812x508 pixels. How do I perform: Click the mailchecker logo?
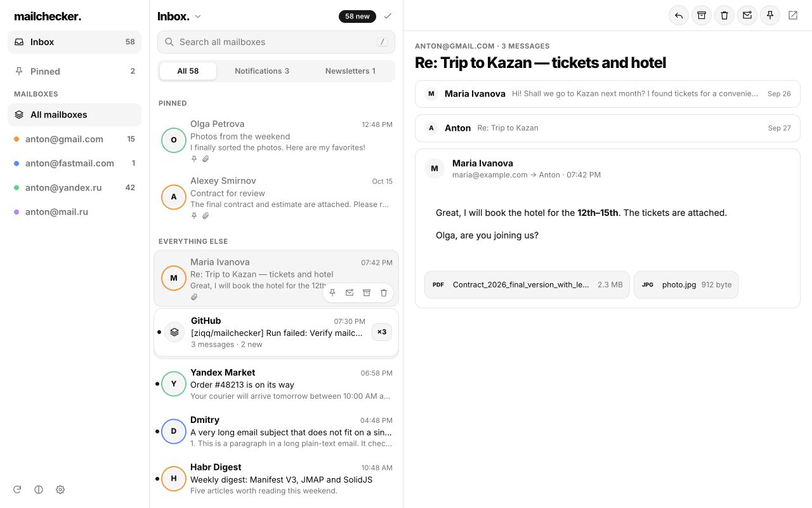pyautogui.click(x=48, y=16)
